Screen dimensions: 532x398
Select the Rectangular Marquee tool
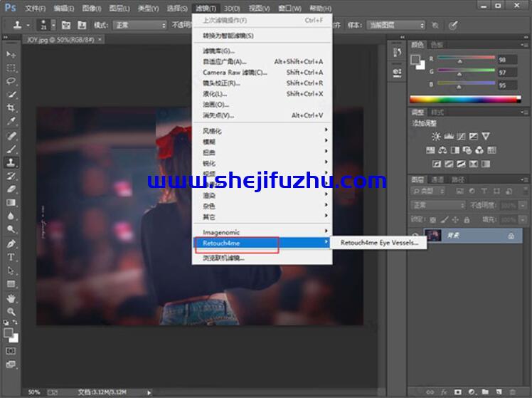point(11,68)
